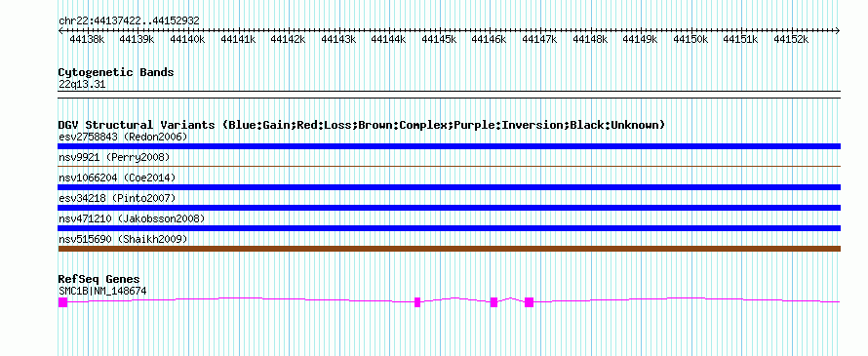The height and width of the screenshot is (356, 868).
Task: Click the 44143k ruler tick label
Action: 338,39
